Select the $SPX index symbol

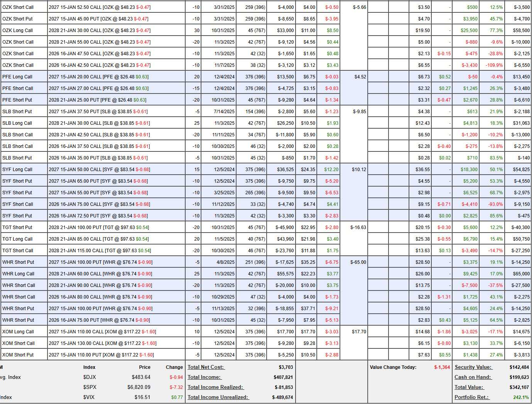[x=90, y=387]
